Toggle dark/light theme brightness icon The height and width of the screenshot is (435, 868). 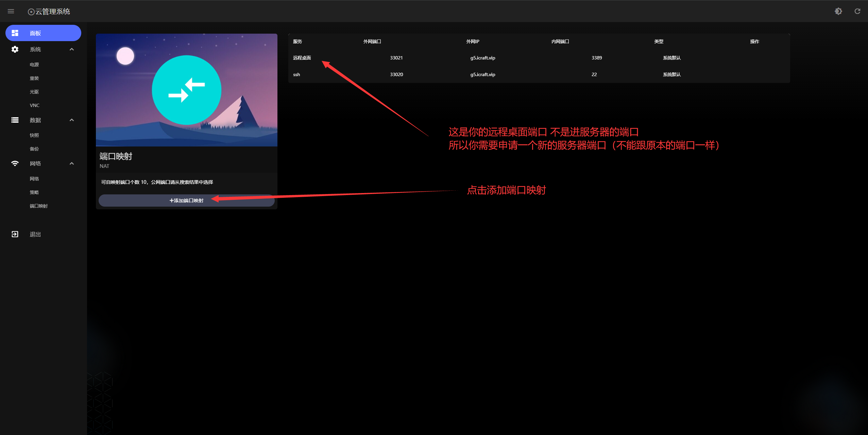click(x=838, y=11)
